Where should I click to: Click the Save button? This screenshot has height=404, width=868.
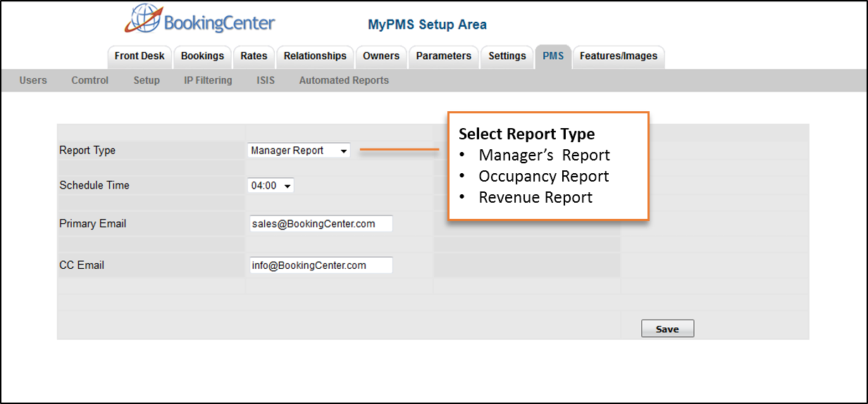(667, 329)
